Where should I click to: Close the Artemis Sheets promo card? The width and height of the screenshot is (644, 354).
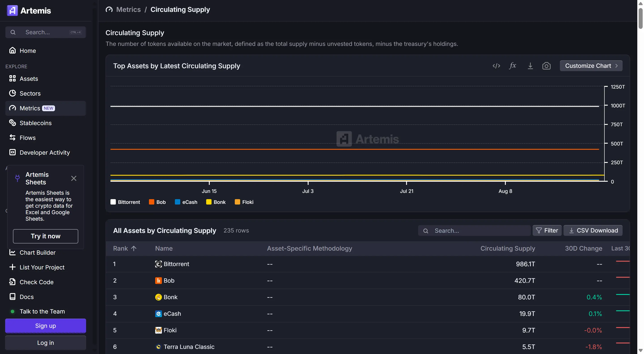[x=74, y=178]
